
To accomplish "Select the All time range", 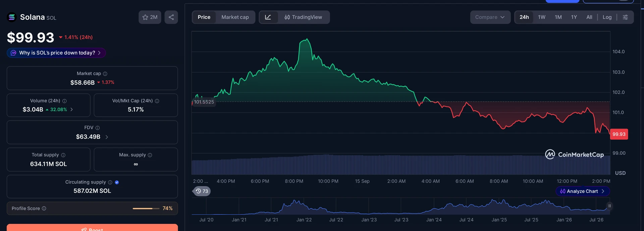I will coord(589,17).
